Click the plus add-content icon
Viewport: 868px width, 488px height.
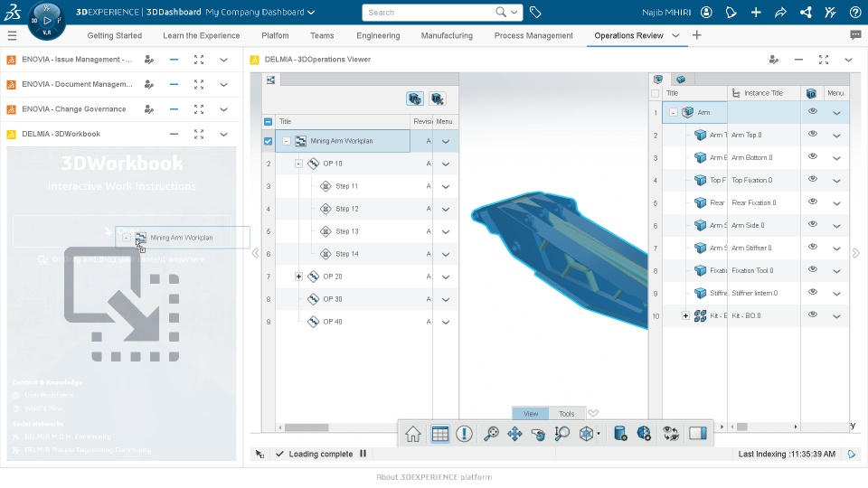[x=756, y=12]
